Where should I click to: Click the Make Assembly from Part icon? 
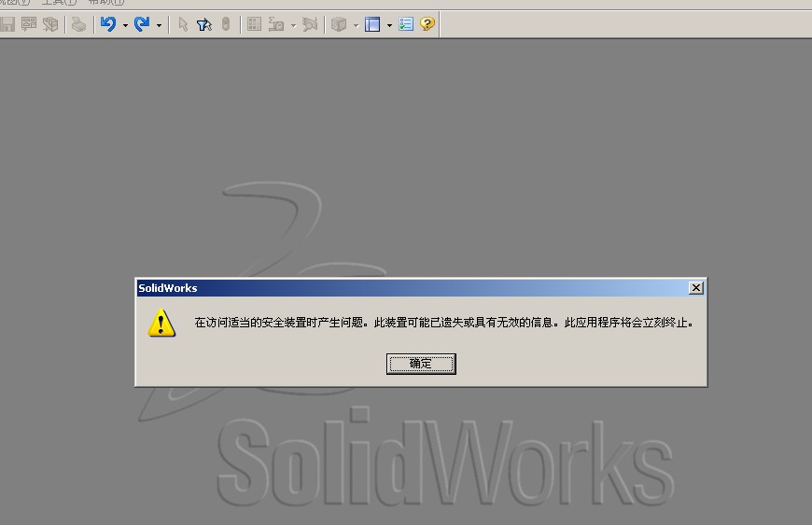click(x=50, y=24)
